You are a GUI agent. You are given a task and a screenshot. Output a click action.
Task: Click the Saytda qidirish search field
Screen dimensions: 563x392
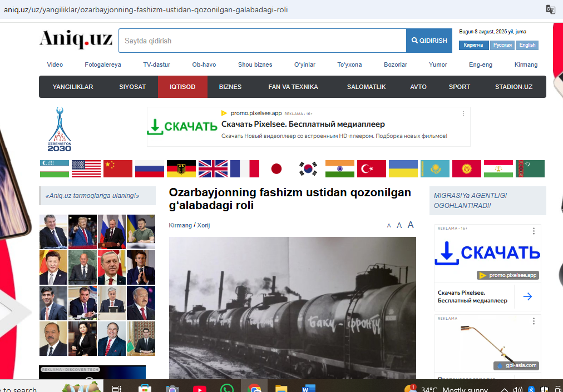[262, 41]
